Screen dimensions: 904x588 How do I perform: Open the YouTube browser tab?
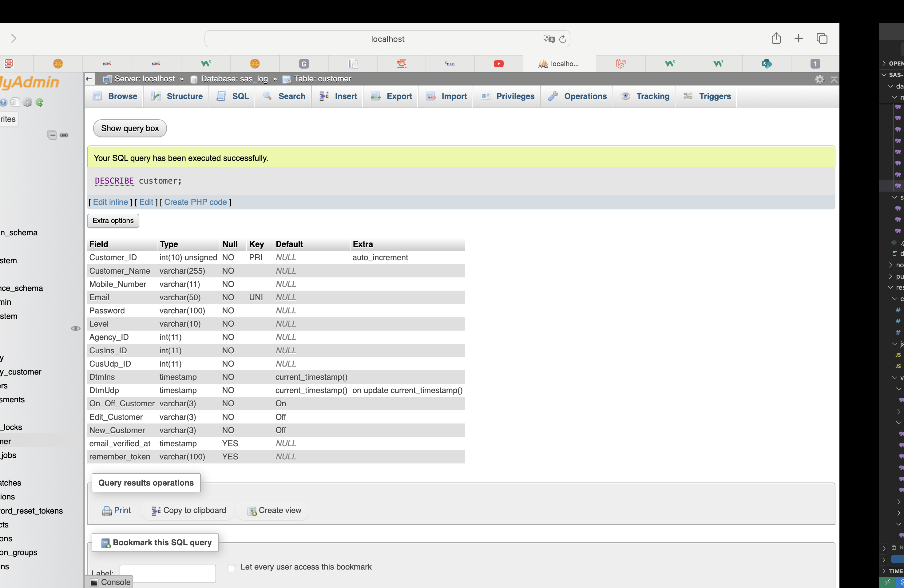point(498,63)
